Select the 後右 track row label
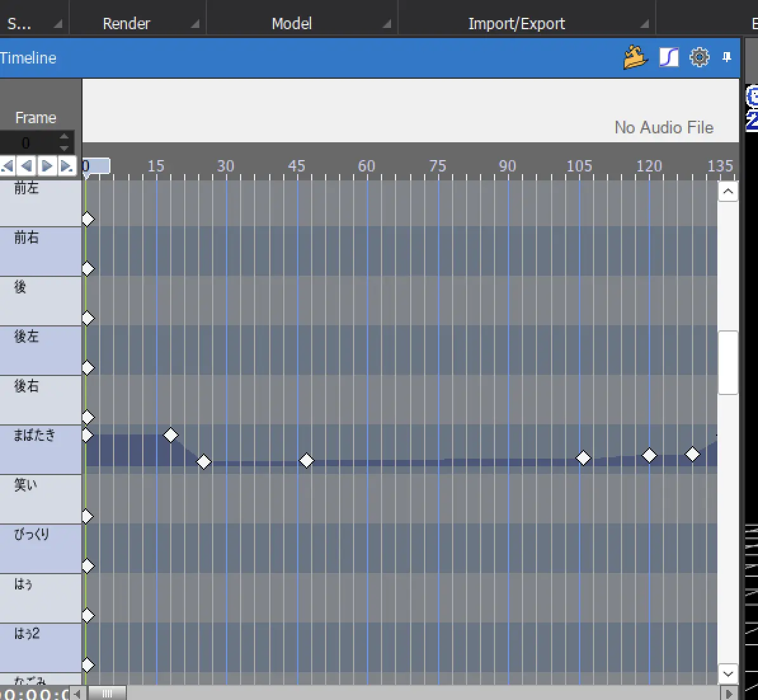The width and height of the screenshot is (758, 700). [41, 400]
